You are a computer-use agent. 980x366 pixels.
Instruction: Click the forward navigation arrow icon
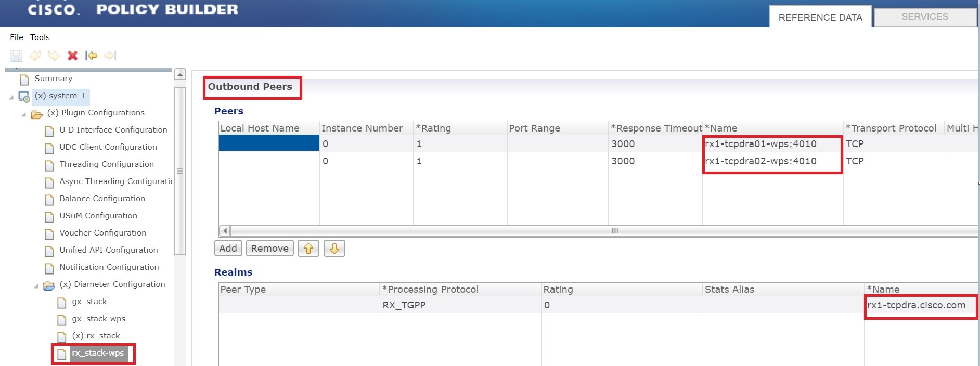coord(110,56)
